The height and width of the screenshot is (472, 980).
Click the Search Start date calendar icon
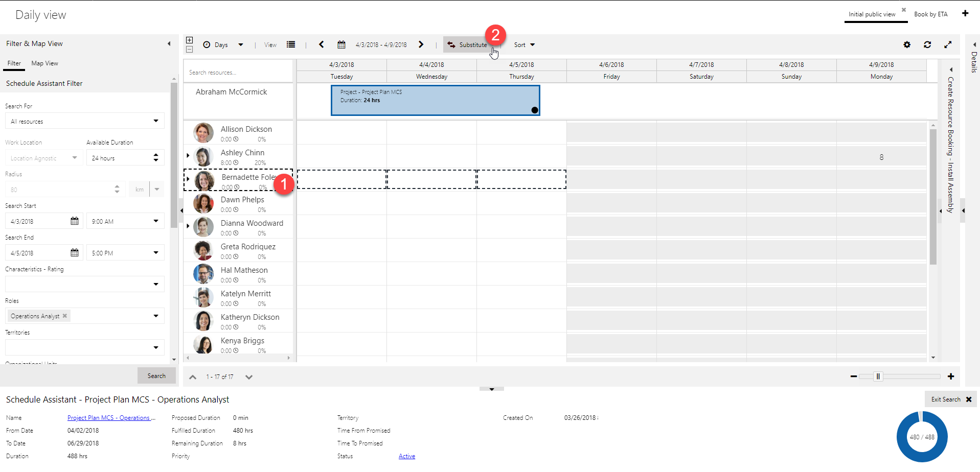74,221
